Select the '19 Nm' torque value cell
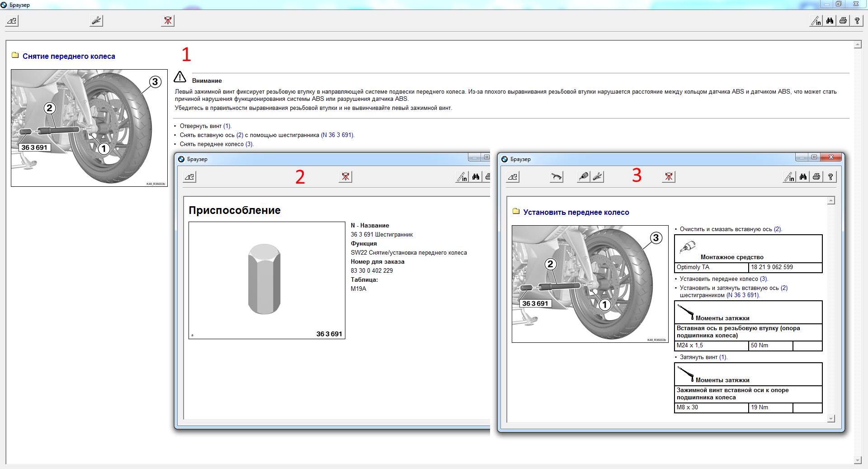The width and height of the screenshot is (868, 469). coord(771,407)
